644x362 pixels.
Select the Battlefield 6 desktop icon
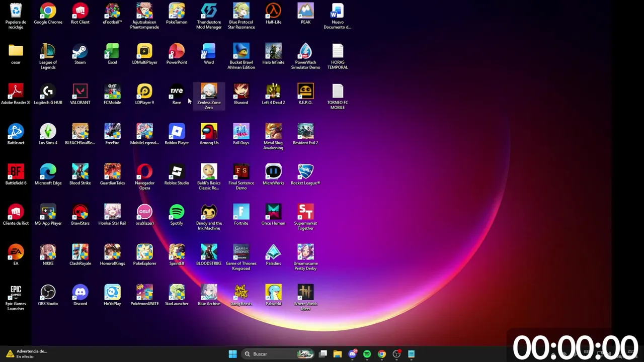click(16, 174)
